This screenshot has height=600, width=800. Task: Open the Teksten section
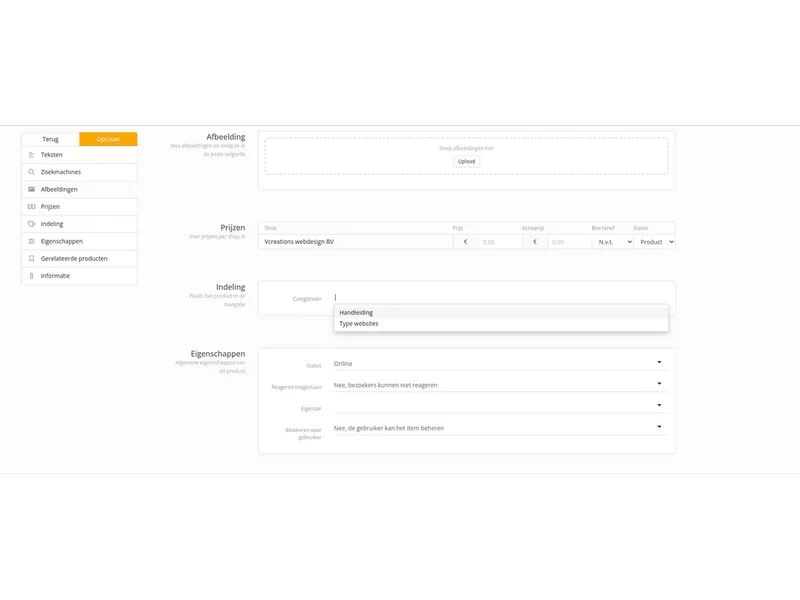[80, 155]
